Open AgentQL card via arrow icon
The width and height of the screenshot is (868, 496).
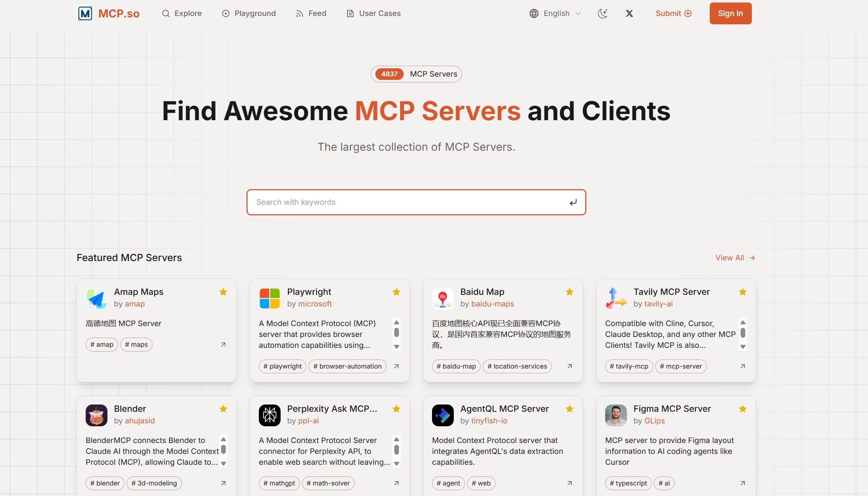570,483
